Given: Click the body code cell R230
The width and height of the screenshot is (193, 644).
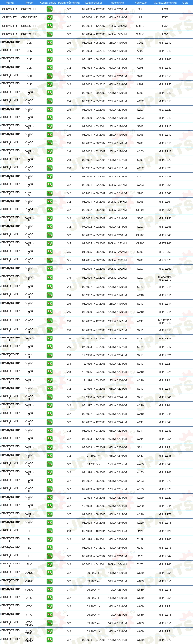Looking at the screenshot, I should [140, 548].
